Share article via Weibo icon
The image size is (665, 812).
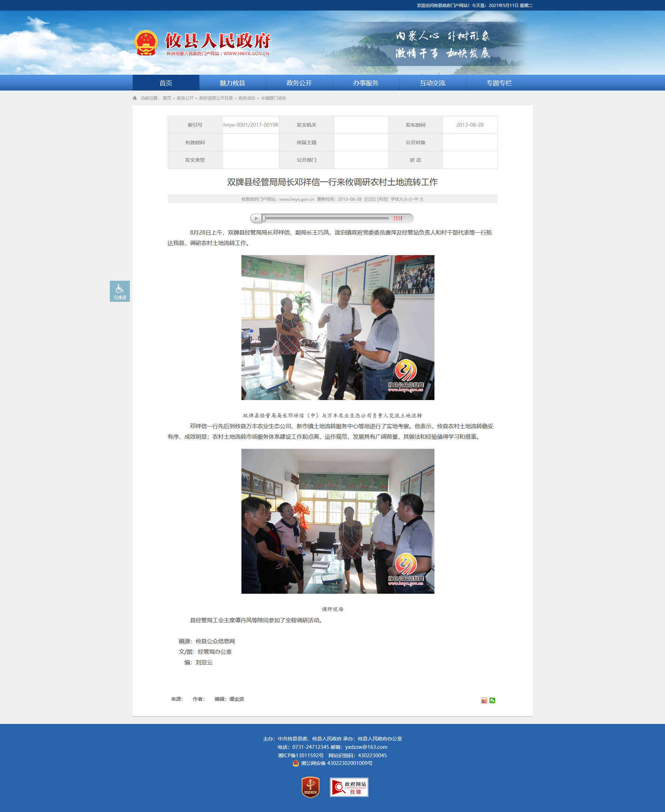point(484,700)
